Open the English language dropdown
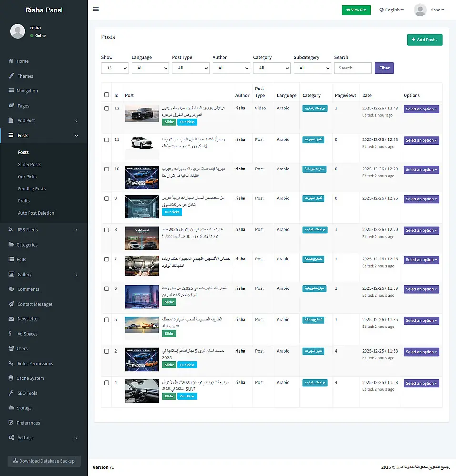Viewport: 456px width, 476px height. pyautogui.click(x=392, y=10)
